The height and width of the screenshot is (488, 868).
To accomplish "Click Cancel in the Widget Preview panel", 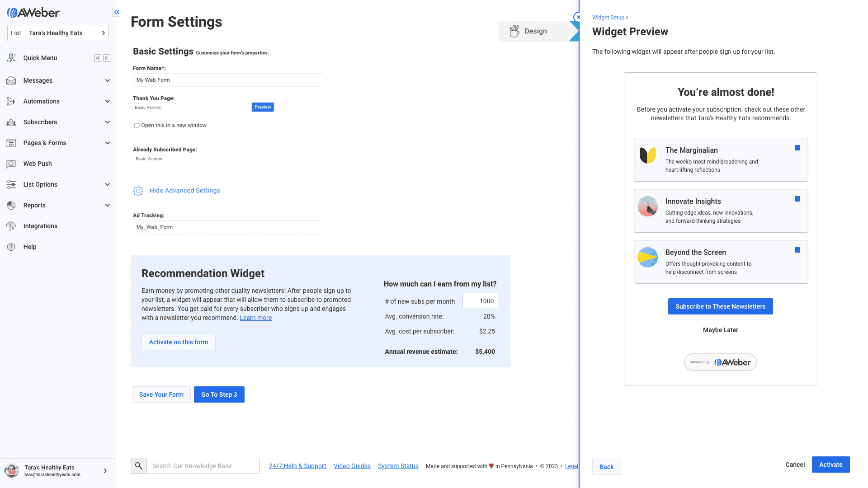I will pyautogui.click(x=795, y=465).
